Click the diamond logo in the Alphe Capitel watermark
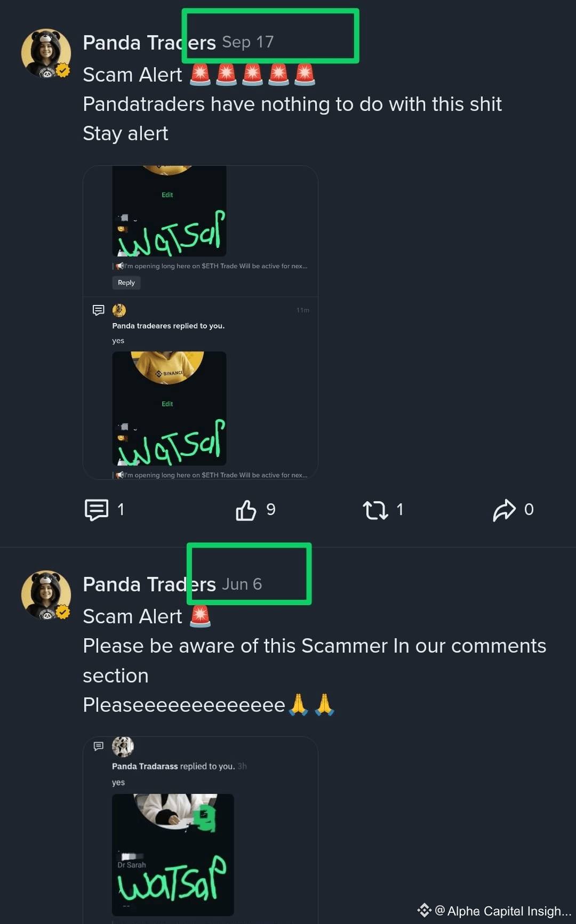The width and height of the screenshot is (576, 924). coord(424,911)
